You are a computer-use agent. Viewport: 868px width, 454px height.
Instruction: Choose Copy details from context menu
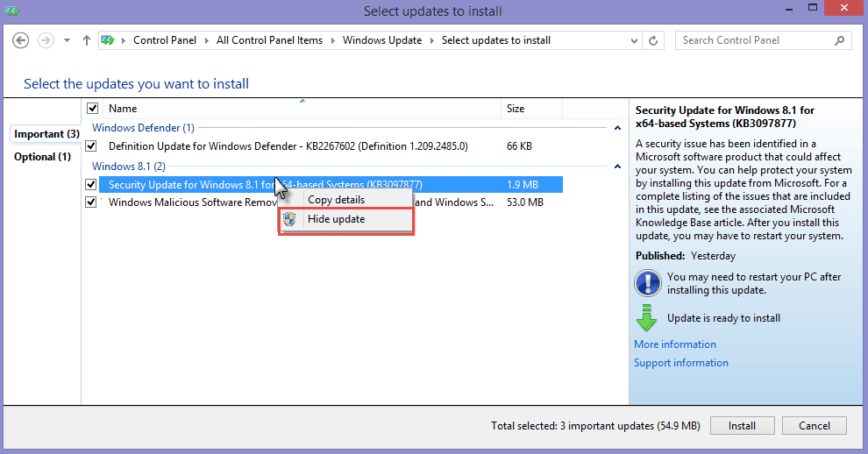coord(346,199)
